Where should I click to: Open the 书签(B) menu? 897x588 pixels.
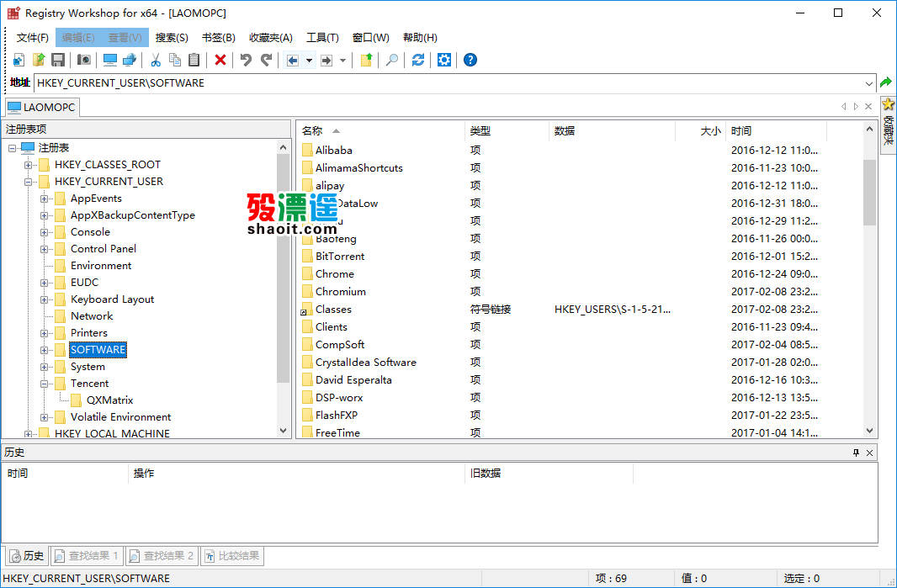(219, 38)
